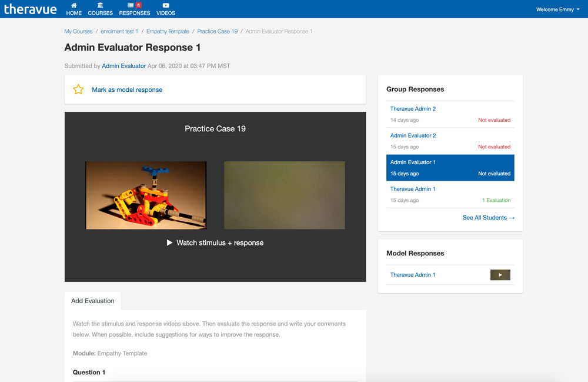The image size is (588, 382).
Task: Select the Add Evaluation tab
Action: tap(93, 301)
